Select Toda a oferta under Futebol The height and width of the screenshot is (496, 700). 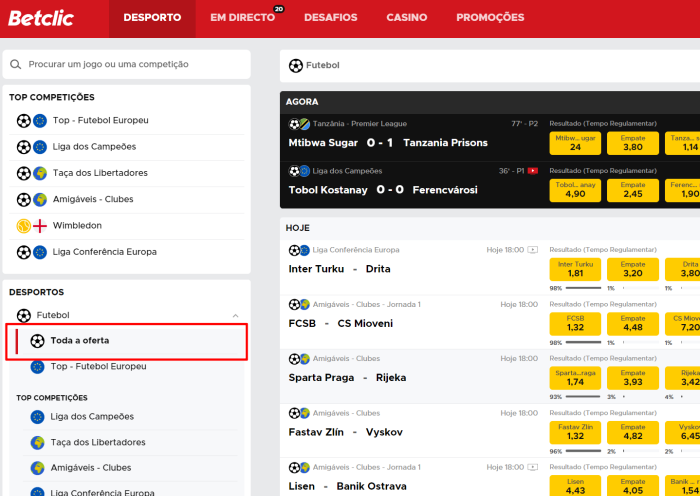point(126,342)
